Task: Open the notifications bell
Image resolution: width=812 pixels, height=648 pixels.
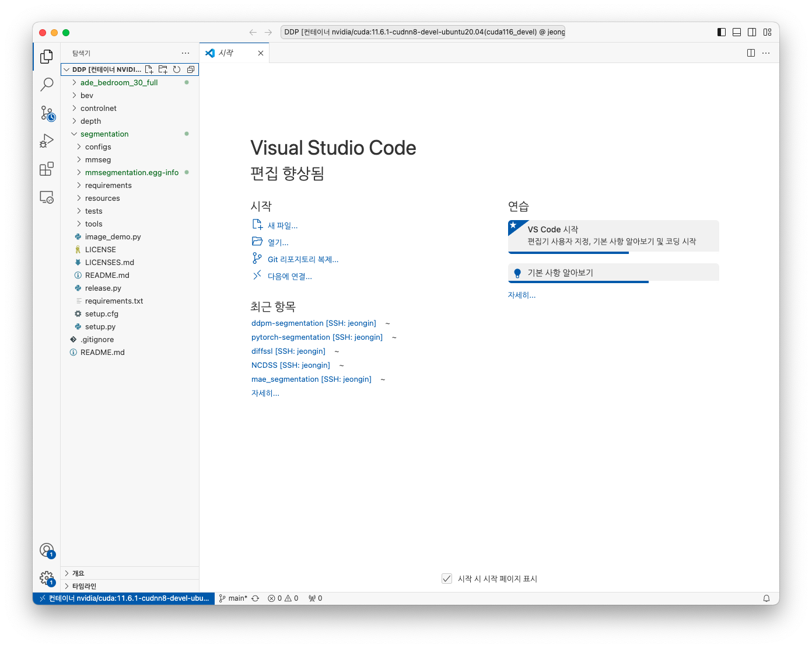Action: pyautogui.click(x=766, y=598)
